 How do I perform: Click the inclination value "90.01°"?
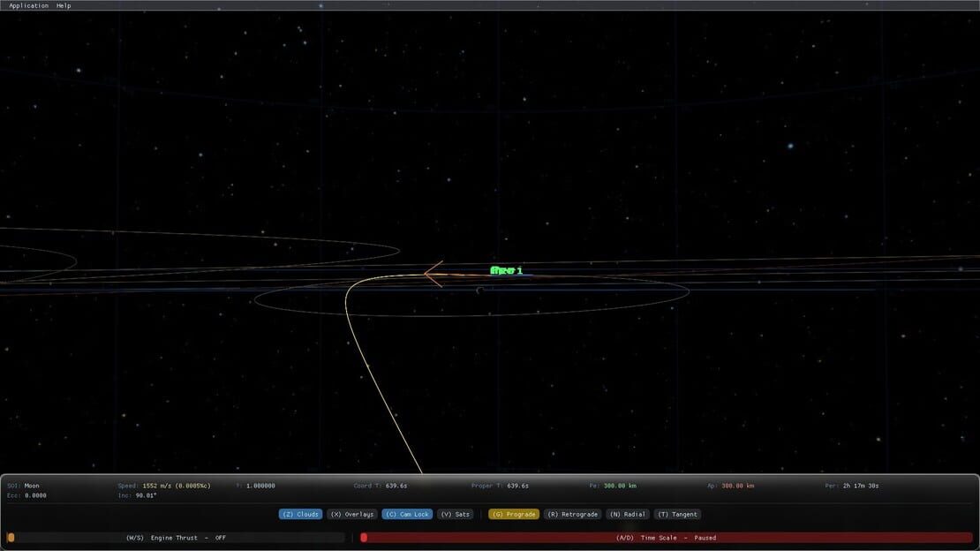146,496
